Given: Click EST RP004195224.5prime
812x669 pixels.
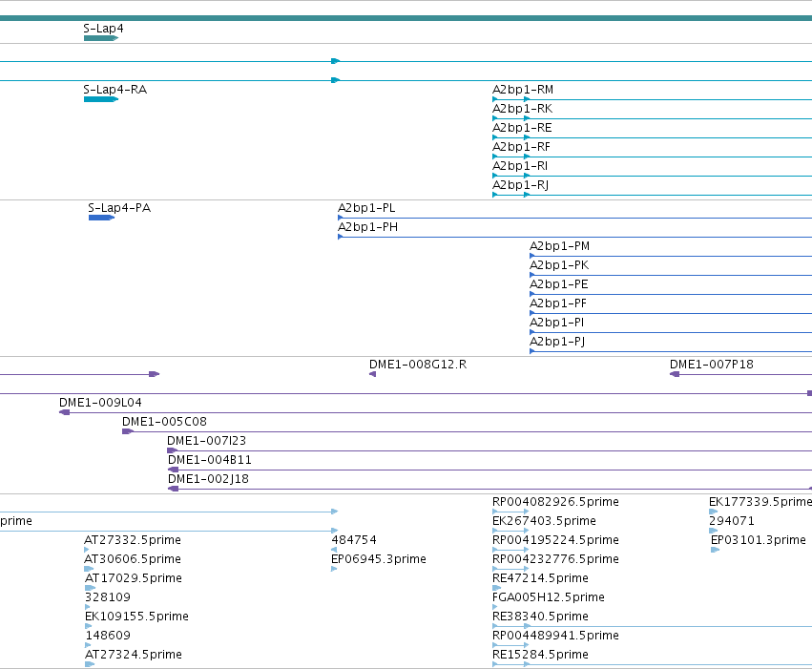Looking at the screenshot, I should 555,540.
